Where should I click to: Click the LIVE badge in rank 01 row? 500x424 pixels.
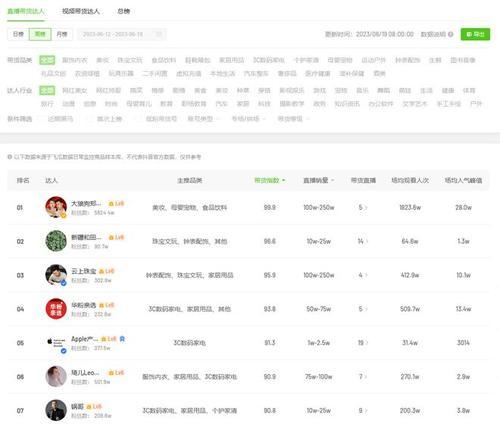point(116,203)
